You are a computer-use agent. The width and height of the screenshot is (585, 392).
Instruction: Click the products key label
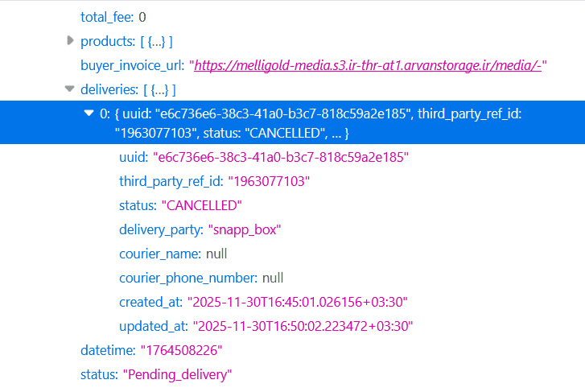point(106,41)
